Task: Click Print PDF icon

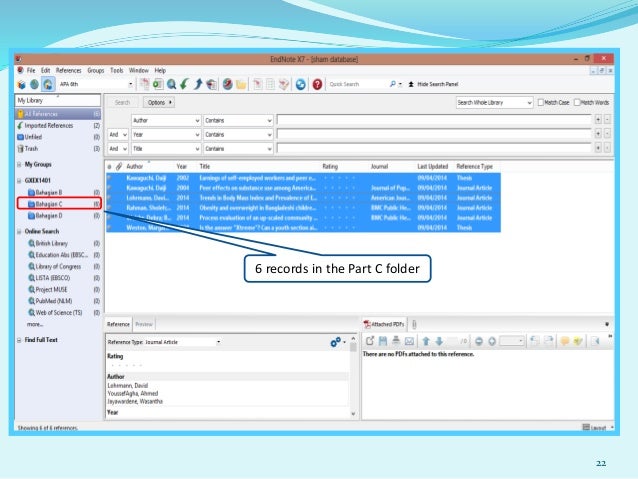Action: point(396,341)
